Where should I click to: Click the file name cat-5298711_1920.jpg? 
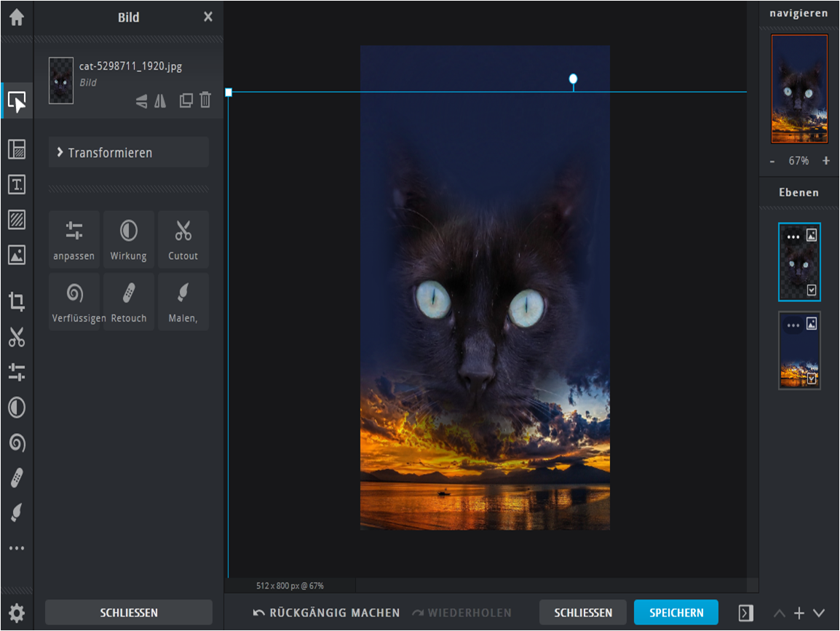point(131,66)
